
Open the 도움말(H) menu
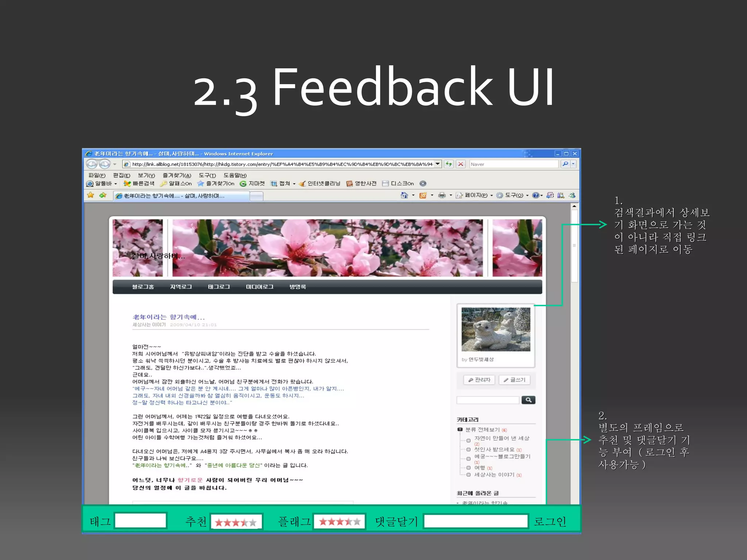[x=235, y=175]
